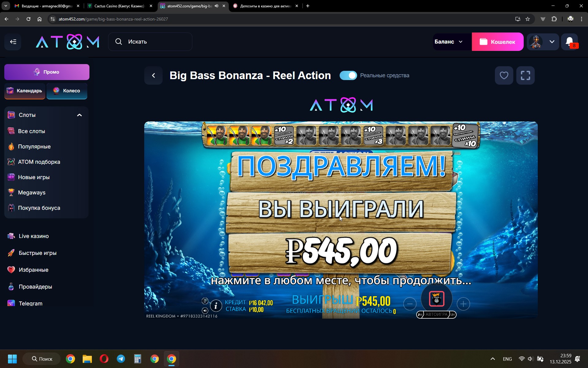588x368 pixels.
Task: Increase the bet with the plus button
Action: (x=463, y=304)
